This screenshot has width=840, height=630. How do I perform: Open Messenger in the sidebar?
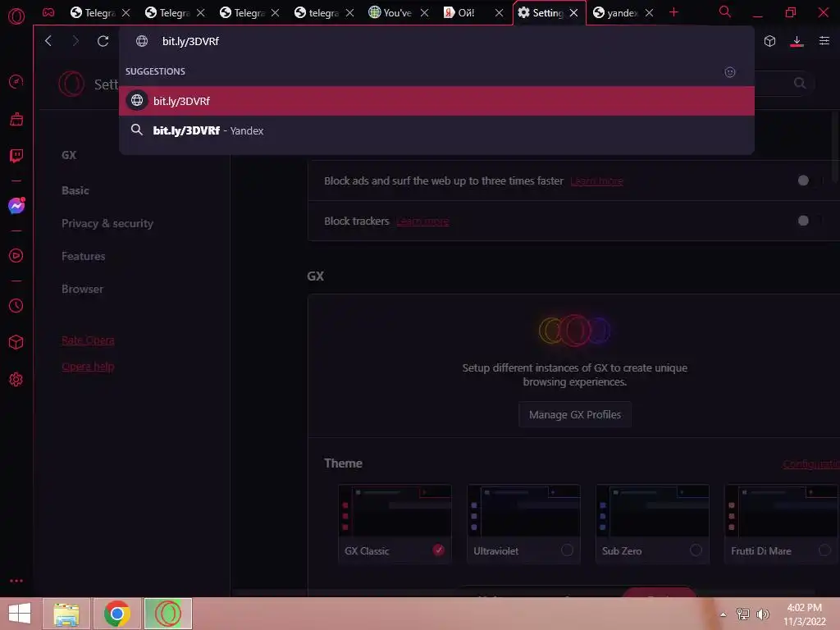tap(16, 206)
